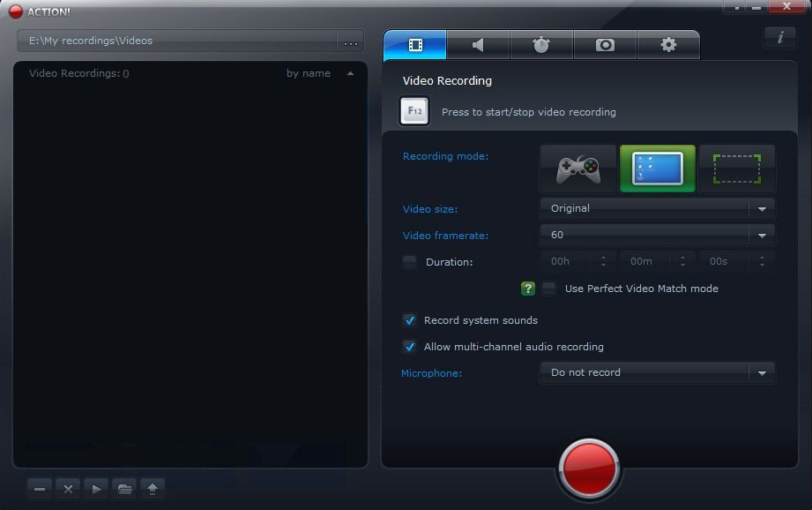
Task: Minimize the Action! window
Action: point(756,7)
